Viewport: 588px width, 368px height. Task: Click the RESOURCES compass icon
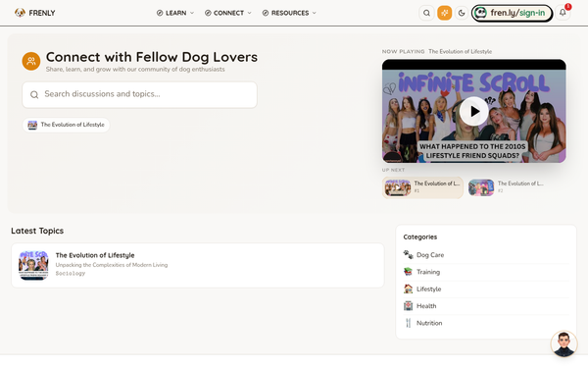pos(266,13)
